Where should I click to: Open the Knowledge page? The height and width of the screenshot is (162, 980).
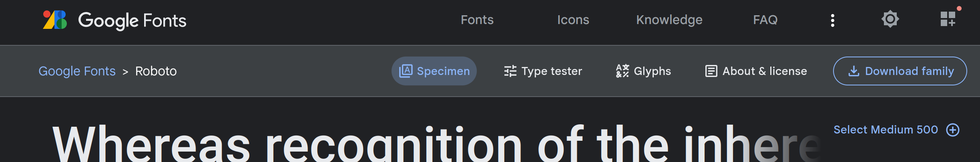click(669, 20)
